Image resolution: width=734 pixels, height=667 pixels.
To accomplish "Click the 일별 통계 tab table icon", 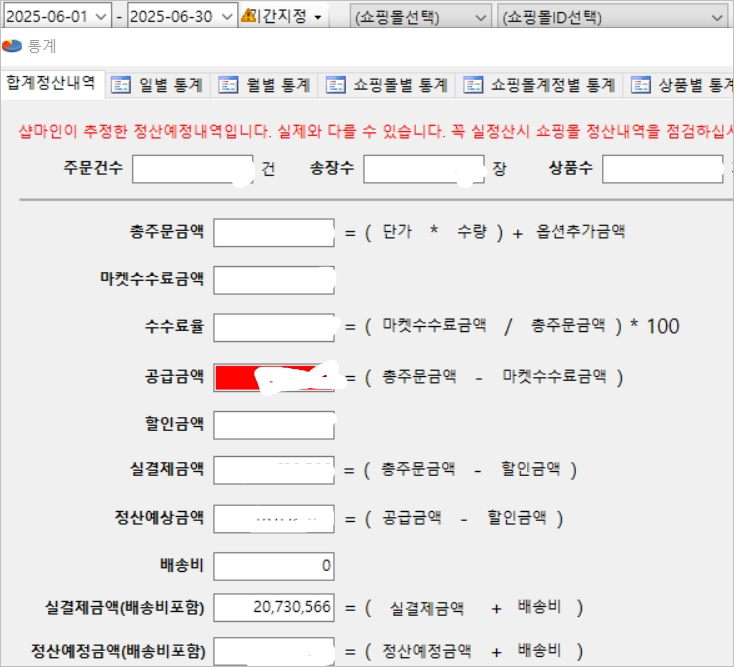I will pyautogui.click(x=120, y=85).
